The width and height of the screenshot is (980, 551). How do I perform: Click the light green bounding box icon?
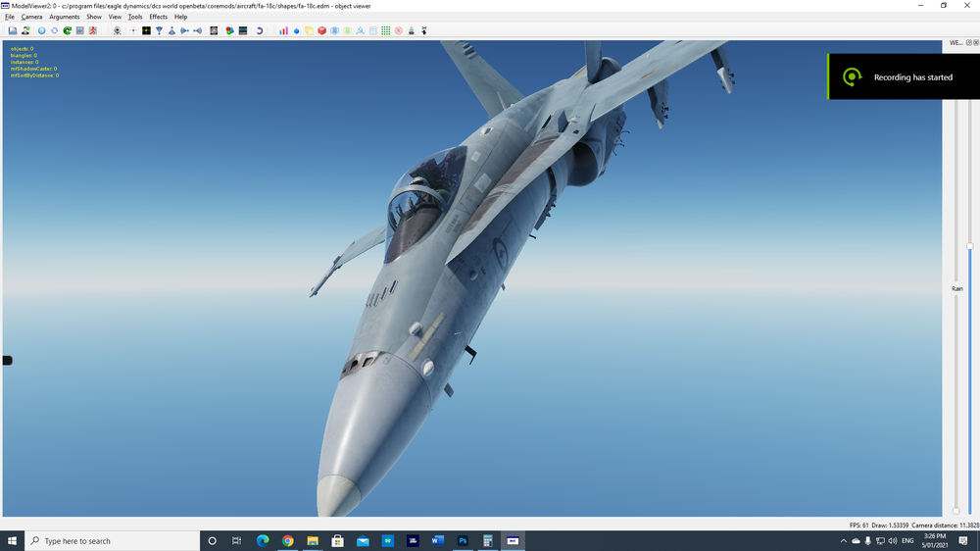tap(348, 30)
